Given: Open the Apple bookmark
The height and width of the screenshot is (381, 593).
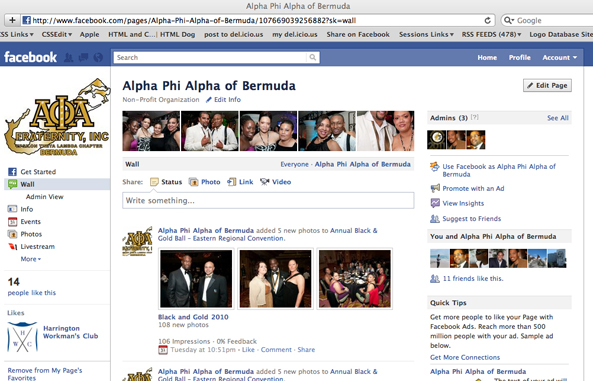Looking at the screenshot, I should pyautogui.click(x=89, y=34).
